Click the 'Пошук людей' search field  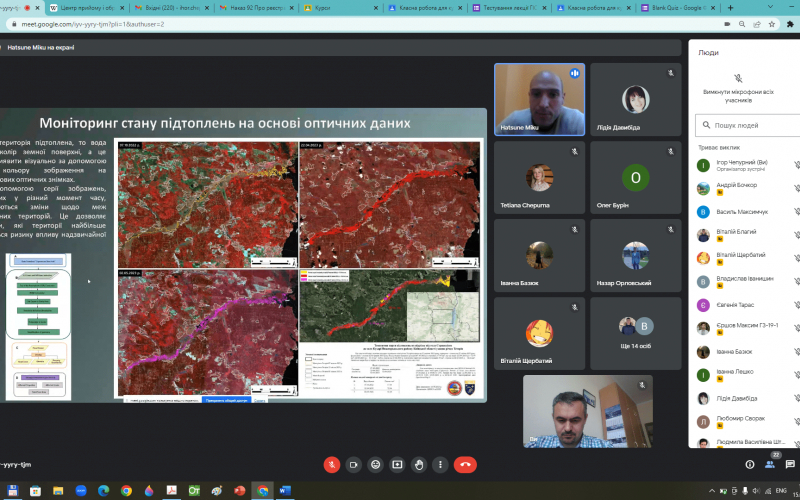[x=750, y=126]
